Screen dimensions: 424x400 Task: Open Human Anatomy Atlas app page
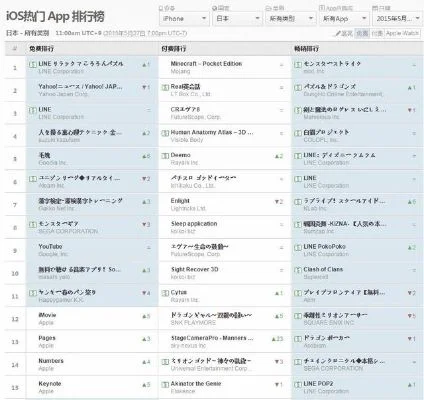tap(212, 132)
